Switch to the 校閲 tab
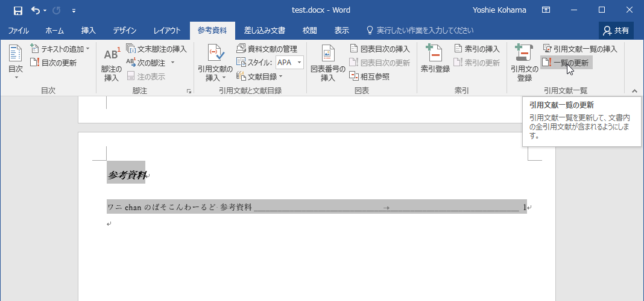Screen dimensions: 644x301 point(310,30)
